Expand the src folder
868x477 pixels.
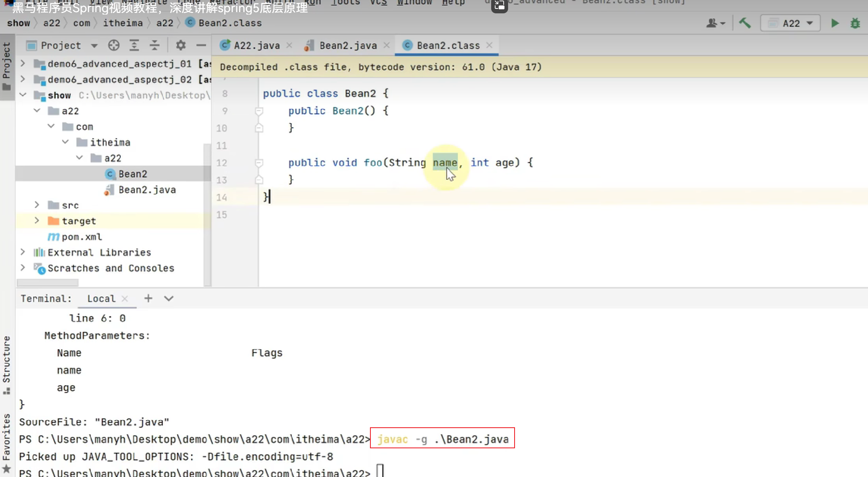coord(37,205)
